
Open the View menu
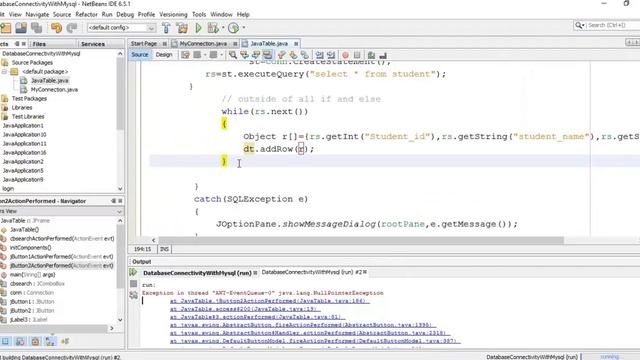pyautogui.click(x=15, y=14)
